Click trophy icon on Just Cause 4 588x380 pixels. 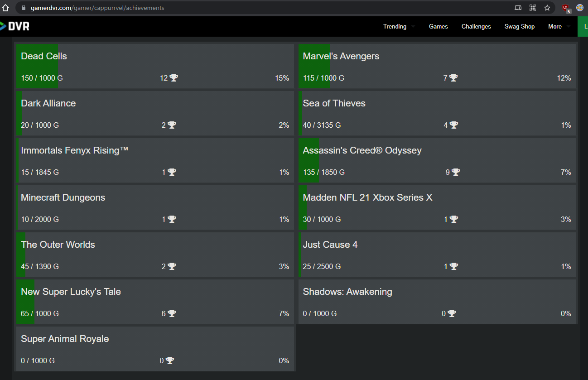pyautogui.click(x=453, y=266)
